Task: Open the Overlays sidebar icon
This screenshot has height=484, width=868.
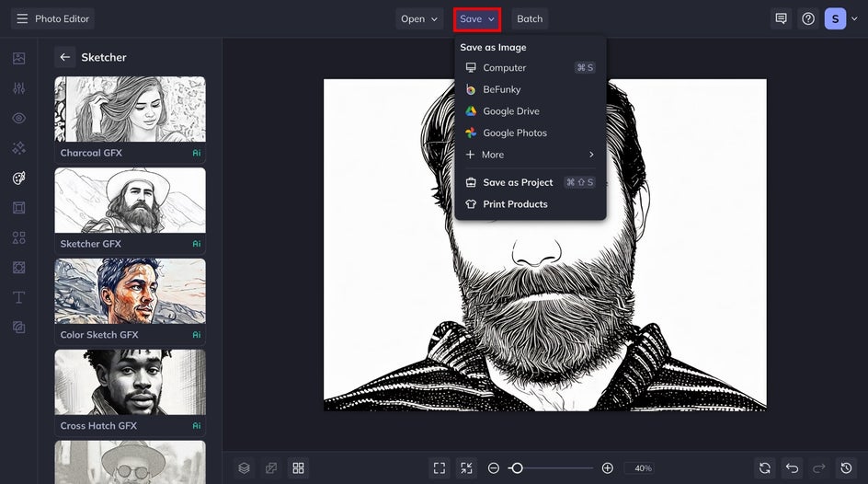Action: pyautogui.click(x=18, y=268)
